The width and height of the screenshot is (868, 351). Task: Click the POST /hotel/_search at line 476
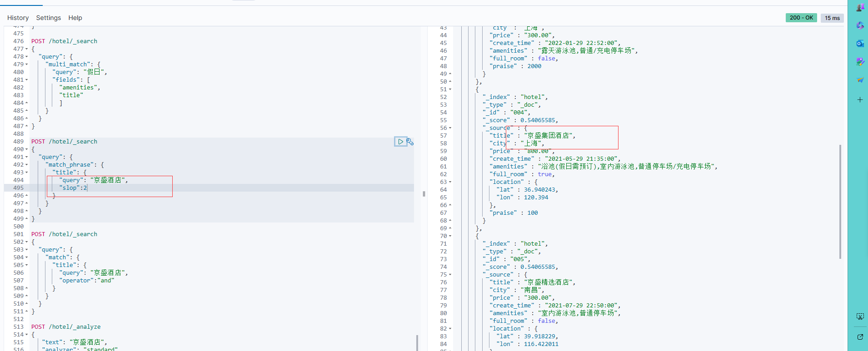64,41
